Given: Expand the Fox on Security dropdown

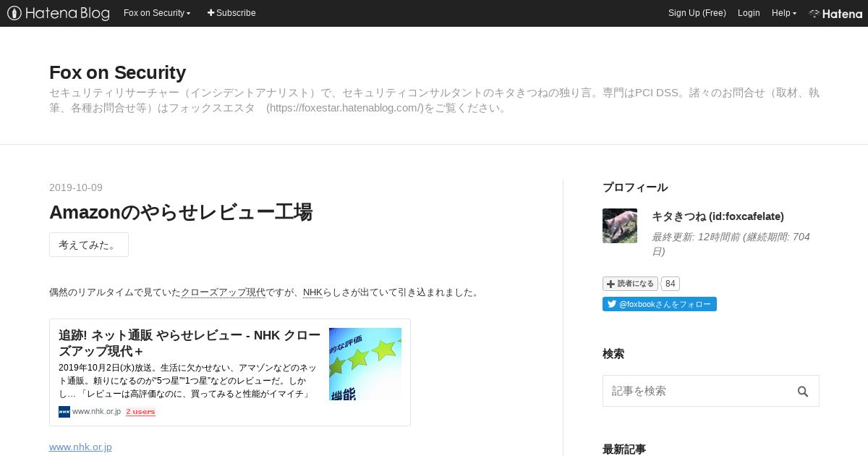Looking at the screenshot, I should click(x=157, y=13).
